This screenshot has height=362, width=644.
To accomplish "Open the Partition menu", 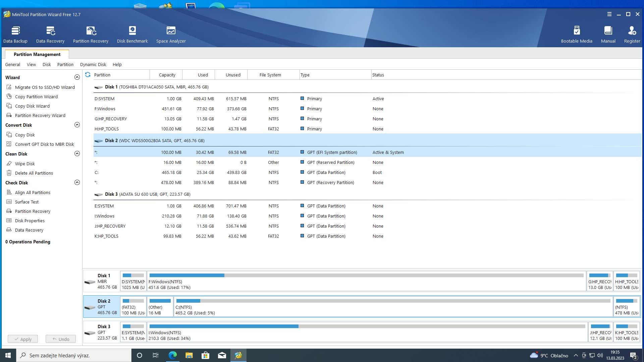I will pyautogui.click(x=65, y=64).
